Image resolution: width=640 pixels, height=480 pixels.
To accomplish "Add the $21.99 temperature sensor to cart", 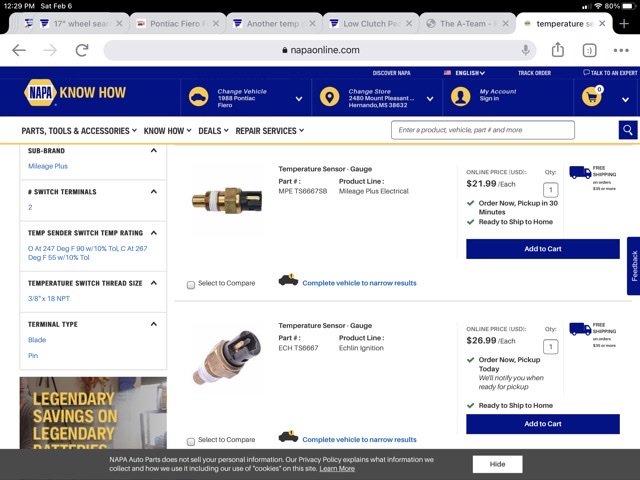I will click(542, 249).
